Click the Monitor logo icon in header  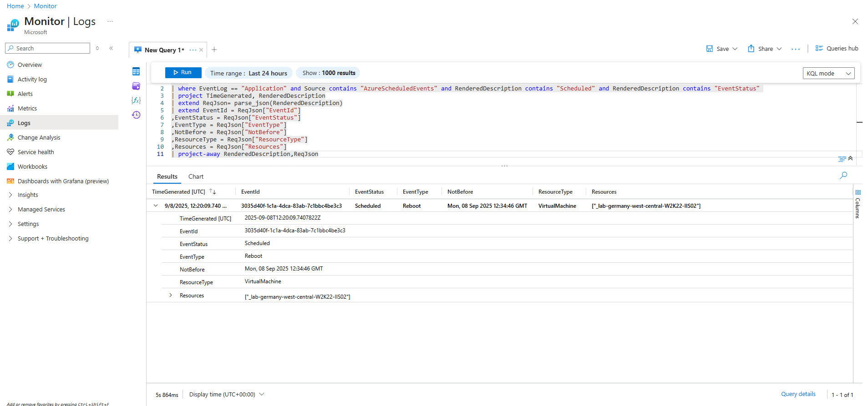(13, 25)
